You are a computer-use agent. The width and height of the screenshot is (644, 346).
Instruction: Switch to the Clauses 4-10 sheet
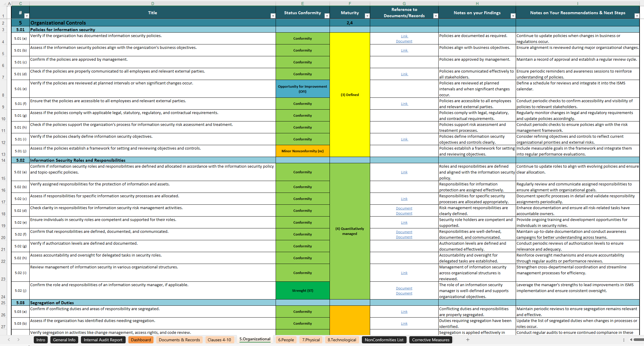point(220,340)
